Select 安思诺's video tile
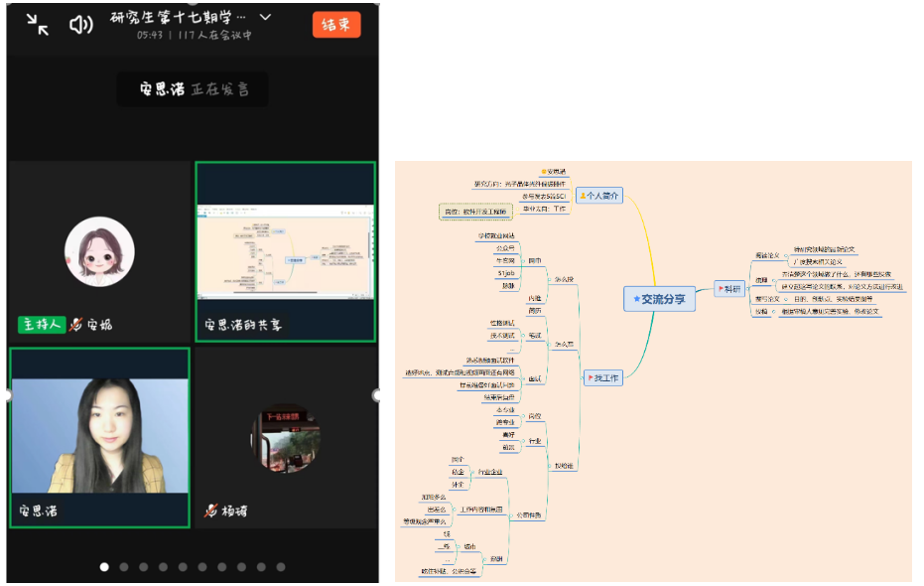Viewport: 924px width, 586px height. [99, 437]
